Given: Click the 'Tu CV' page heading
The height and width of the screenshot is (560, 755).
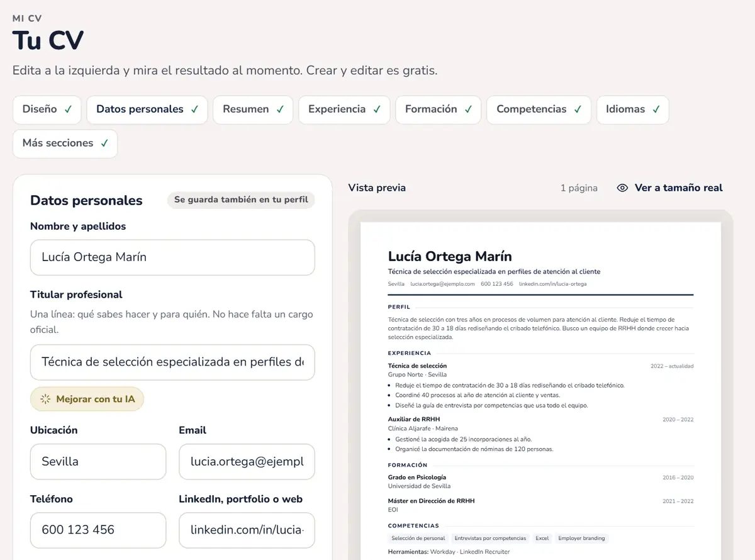Looking at the screenshot, I should coord(48,41).
